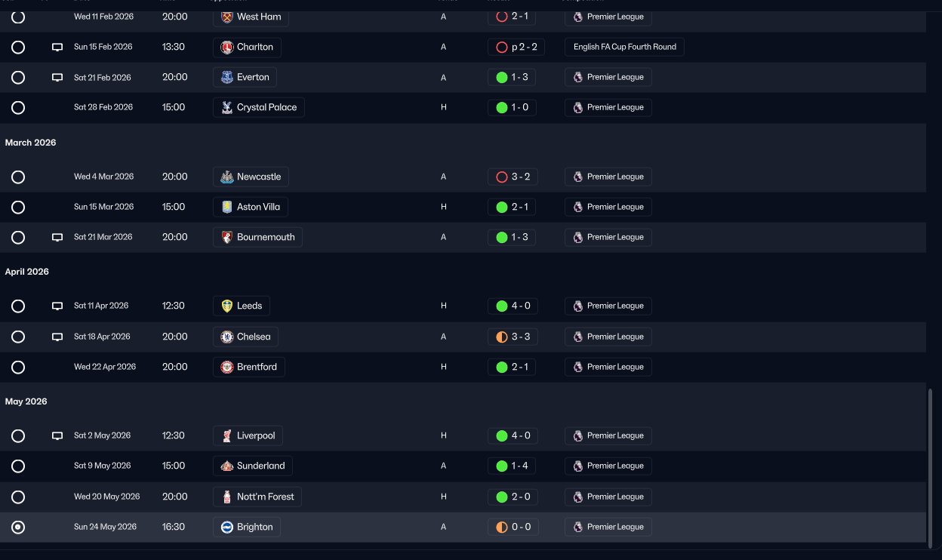Click the vertical scrollbar on the right

[x=930, y=465]
